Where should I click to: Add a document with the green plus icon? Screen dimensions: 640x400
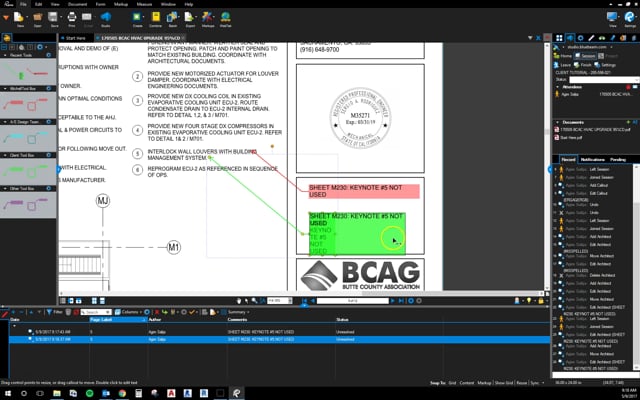[x=629, y=122]
